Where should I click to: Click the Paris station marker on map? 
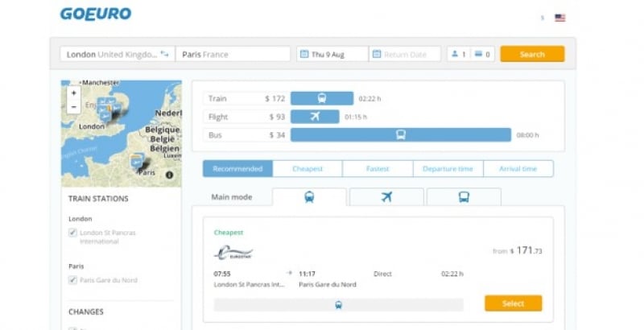[x=138, y=160]
